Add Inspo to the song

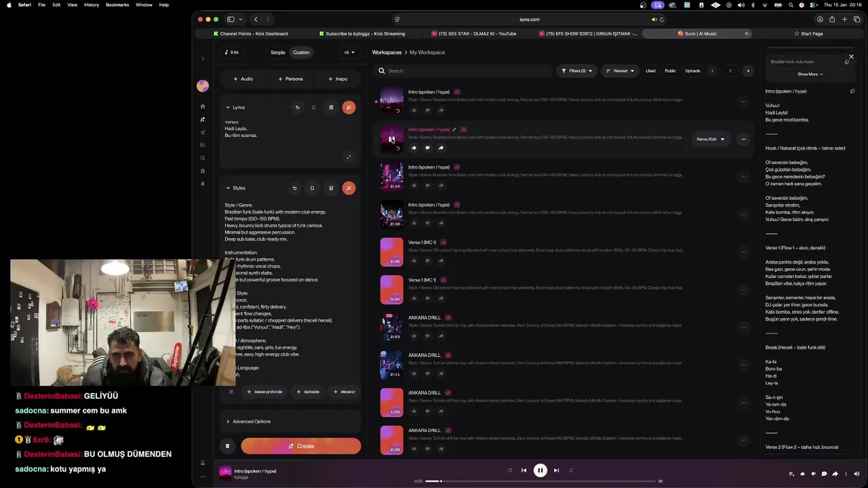tap(338, 79)
